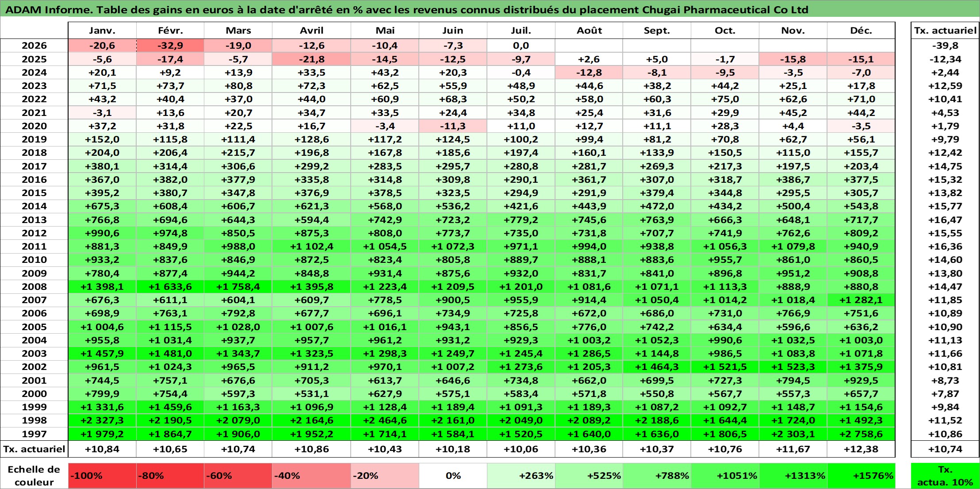980x489 pixels.
Task: Click the -12,34 actuarial rate for 2025
Action: point(945,59)
